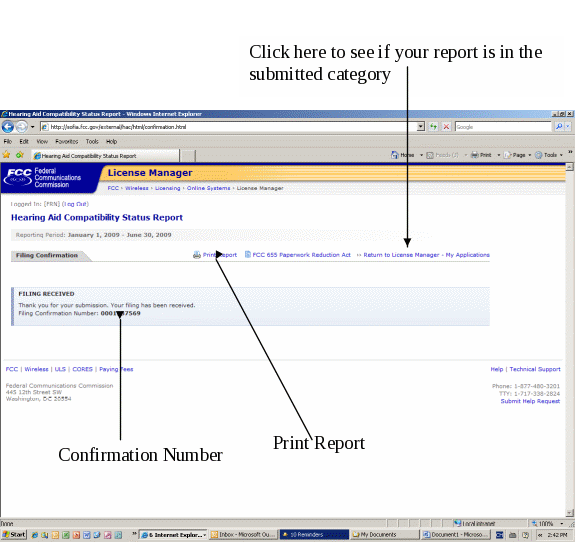The height and width of the screenshot is (542, 576).
Task: Click Return to License Manager - My Applications
Action: [x=426, y=255]
